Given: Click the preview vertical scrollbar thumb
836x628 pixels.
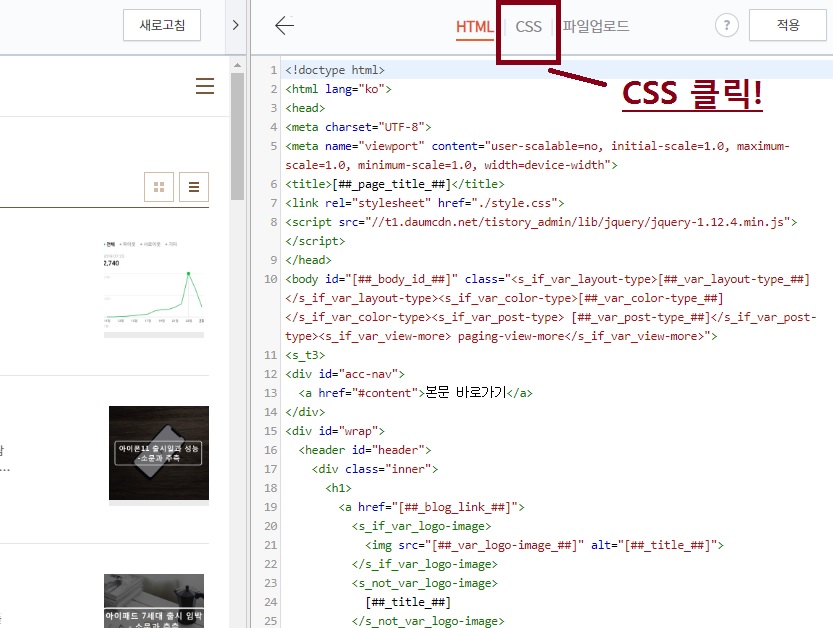Looking at the screenshot, I should [237, 136].
